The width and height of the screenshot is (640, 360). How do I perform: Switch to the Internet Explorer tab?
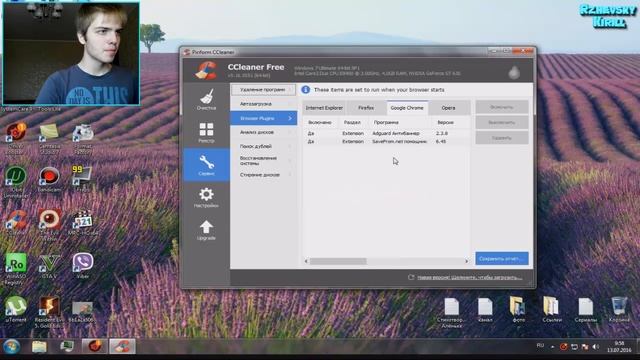[324, 108]
